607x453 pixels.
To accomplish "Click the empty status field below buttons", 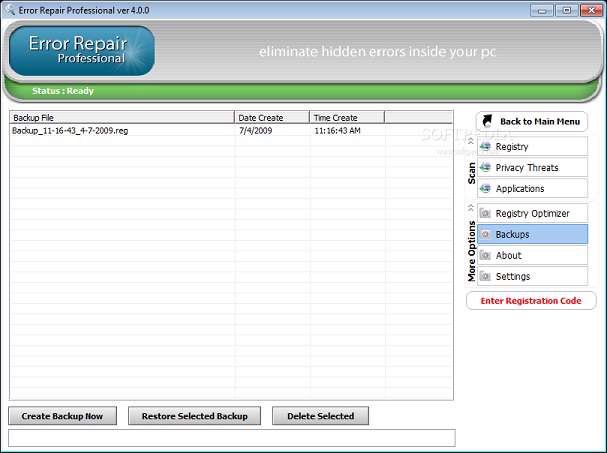I will click(x=232, y=438).
